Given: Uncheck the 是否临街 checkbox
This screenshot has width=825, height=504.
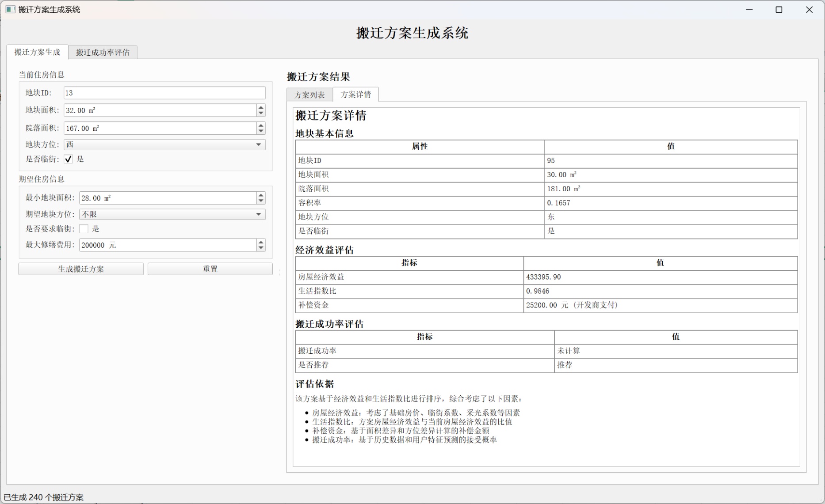Looking at the screenshot, I should pyautogui.click(x=69, y=159).
